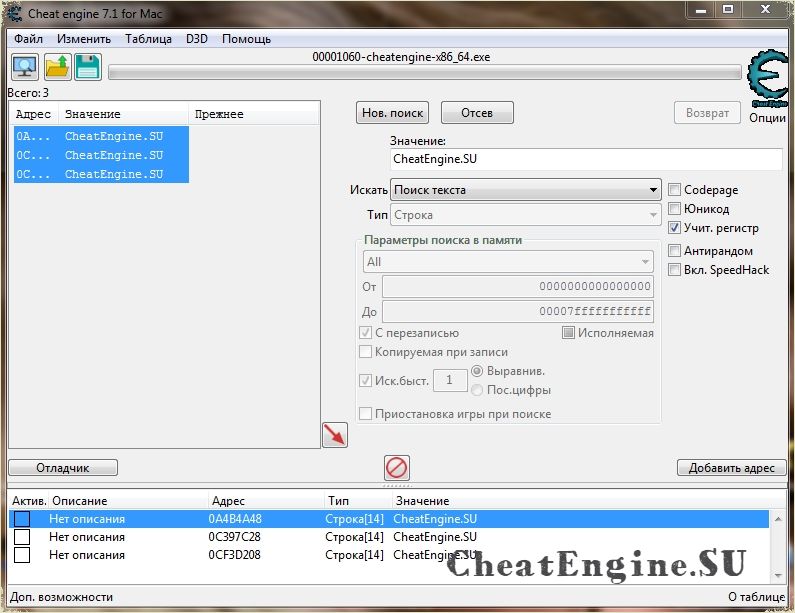Enable the Антирандом checkbox
The width and height of the screenshot is (795, 613).
pos(674,250)
